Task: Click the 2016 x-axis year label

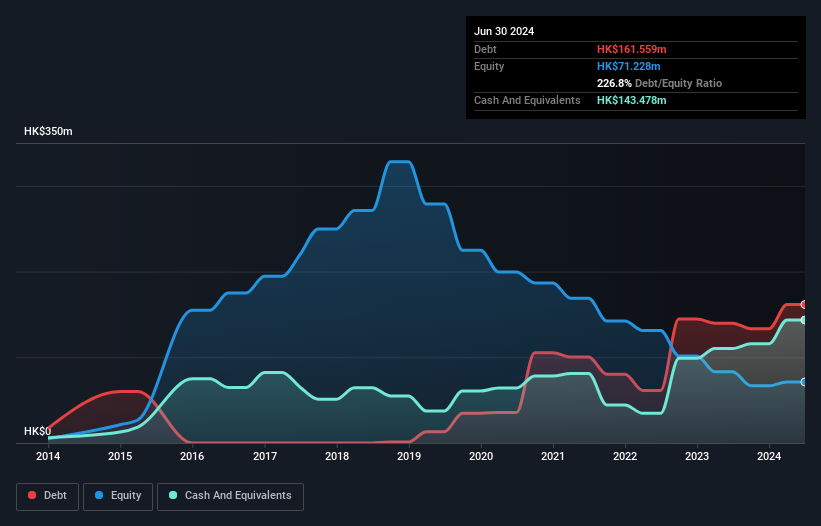Action: click(192, 456)
